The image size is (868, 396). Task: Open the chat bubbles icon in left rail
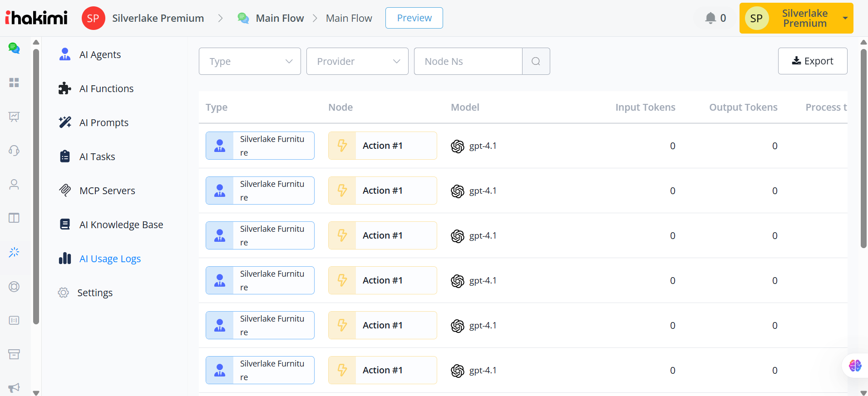pyautogui.click(x=14, y=48)
